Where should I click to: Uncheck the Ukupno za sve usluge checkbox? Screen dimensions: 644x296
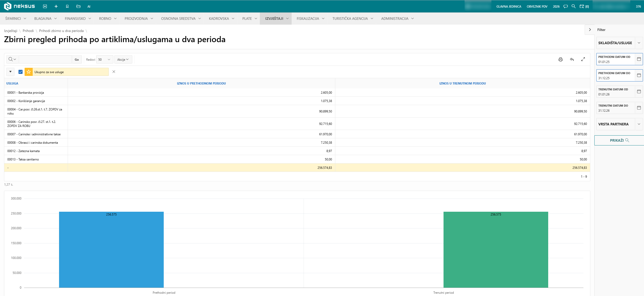click(21, 72)
